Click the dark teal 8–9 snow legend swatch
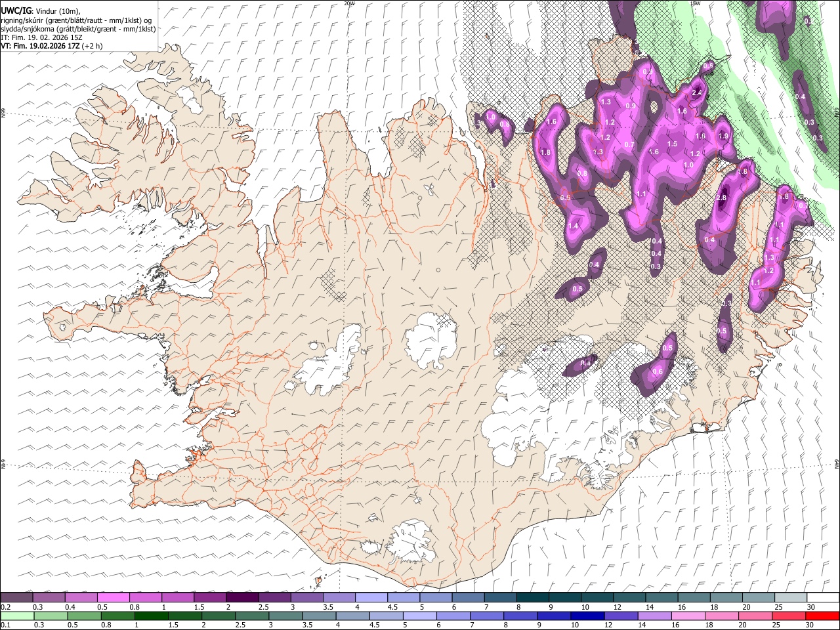This screenshot has width=840, height=630. pyautogui.click(x=532, y=598)
